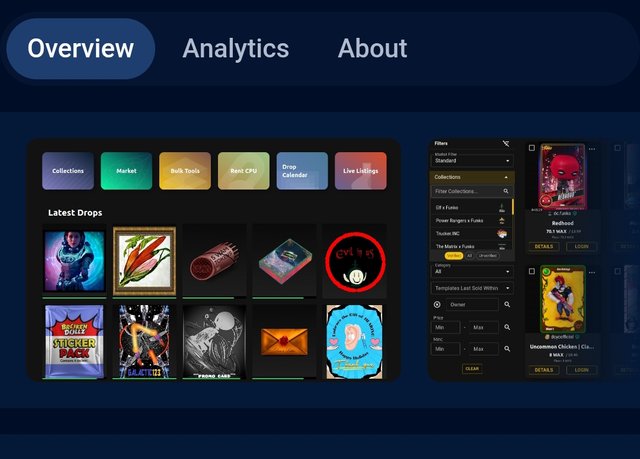The image size is (640, 459).
Task: Open the Evil in us drop
Action: tap(355, 262)
